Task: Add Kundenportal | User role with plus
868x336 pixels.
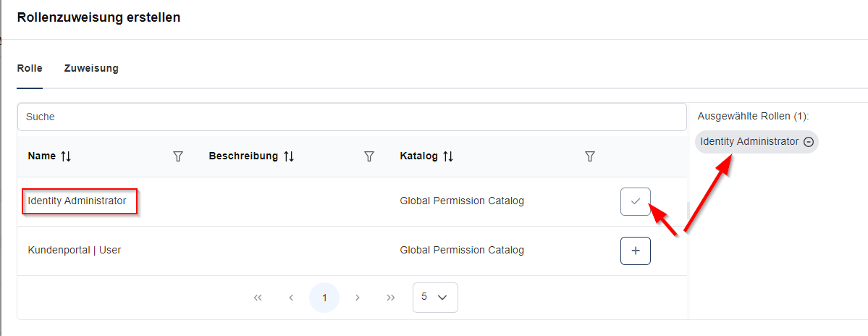Action: tap(636, 251)
